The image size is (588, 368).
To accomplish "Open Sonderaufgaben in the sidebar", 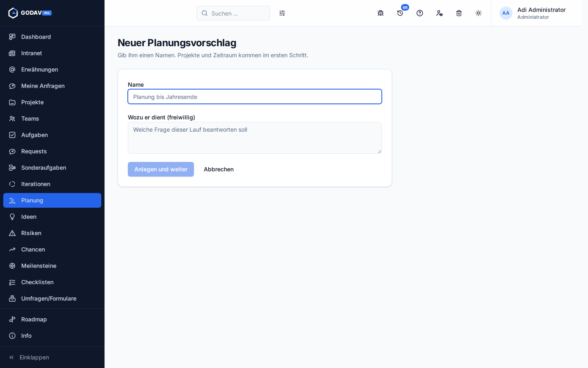I will 52,168.
